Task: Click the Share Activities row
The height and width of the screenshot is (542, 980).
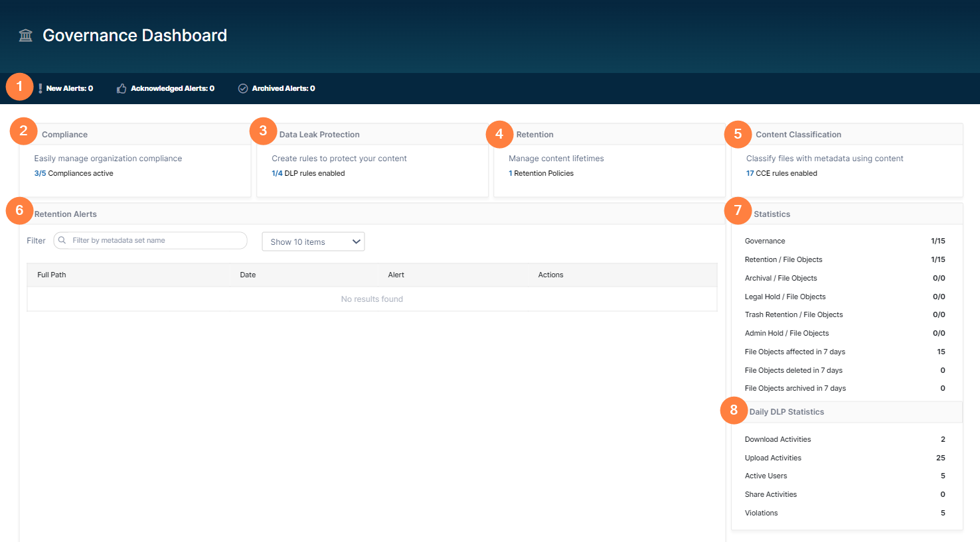Action: click(845, 494)
